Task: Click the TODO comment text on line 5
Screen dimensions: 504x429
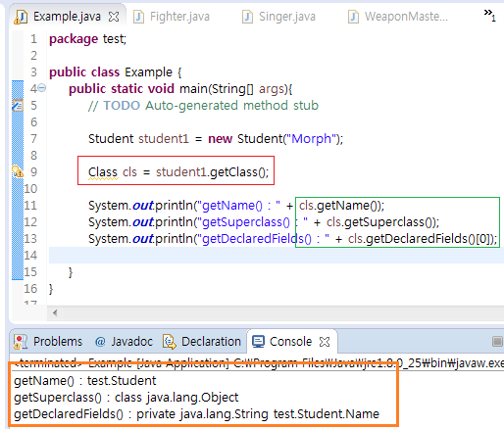Action: tap(203, 105)
